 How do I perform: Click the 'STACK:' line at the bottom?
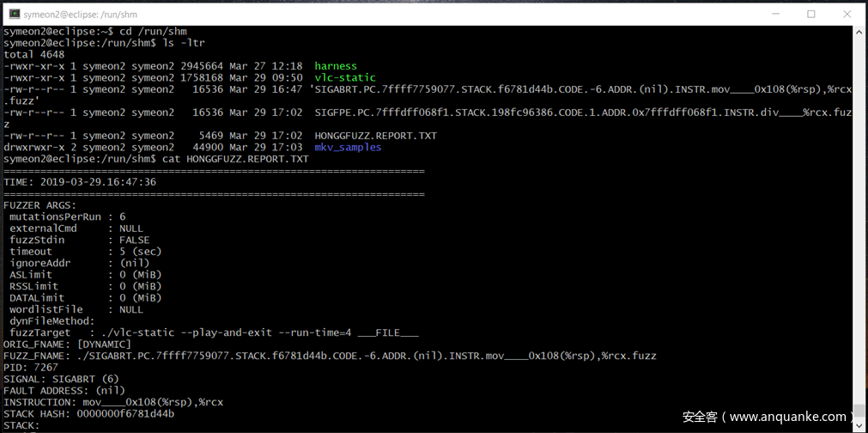click(x=21, y=425)
